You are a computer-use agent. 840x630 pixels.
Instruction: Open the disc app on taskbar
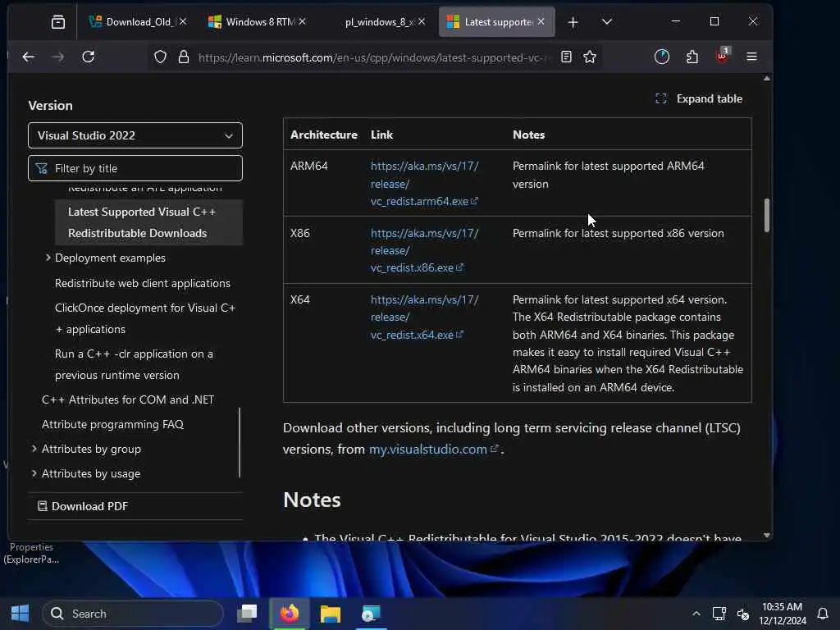coord(371,614)
